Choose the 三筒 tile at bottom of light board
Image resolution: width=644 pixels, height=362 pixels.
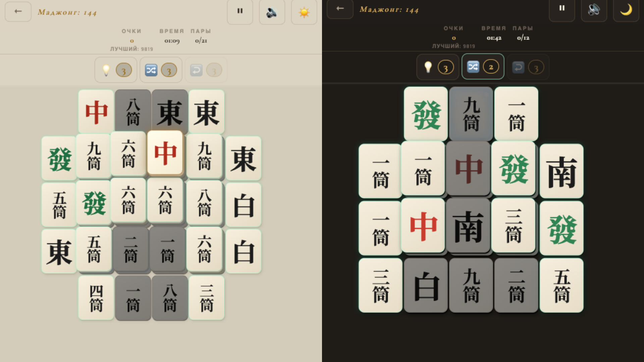pyautogui.click(x=207, y=298)
